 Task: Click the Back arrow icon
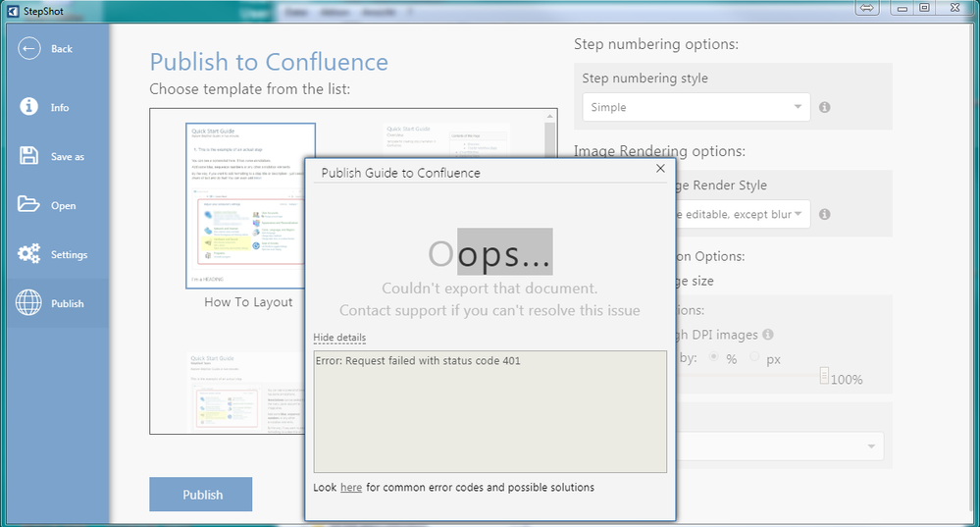click(x=28, y=49)
